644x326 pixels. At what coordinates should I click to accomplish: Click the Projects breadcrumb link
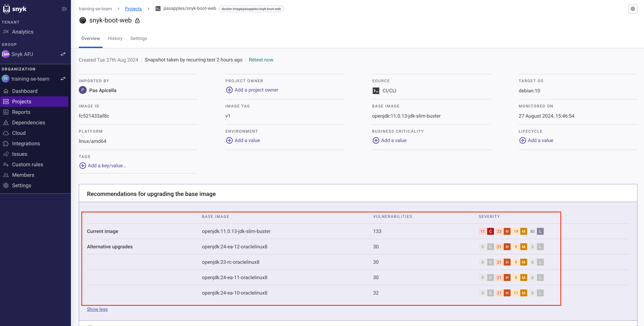click(133, 9)
